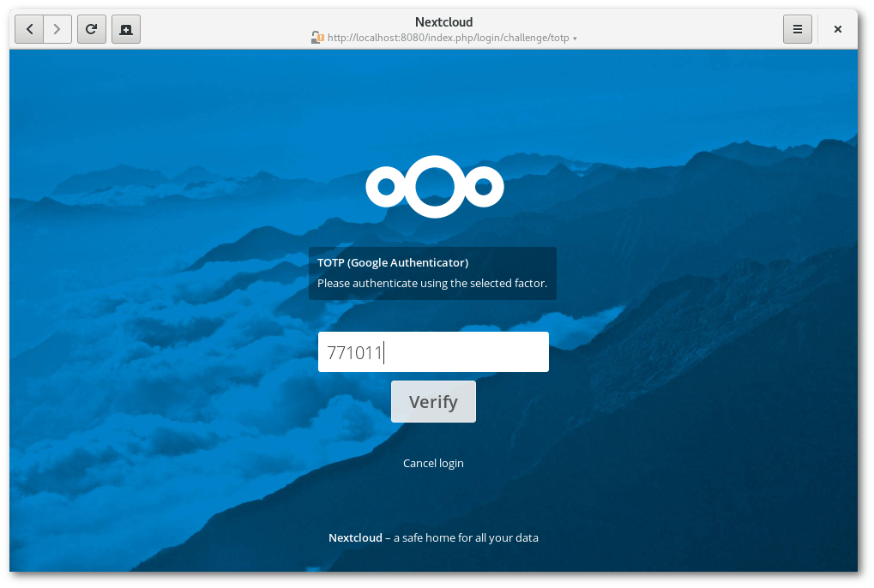Click the 'Please authenticate' instruction text
Image resolution: width=874 pixels, height=588 pixels.
(x=432, y=283)
